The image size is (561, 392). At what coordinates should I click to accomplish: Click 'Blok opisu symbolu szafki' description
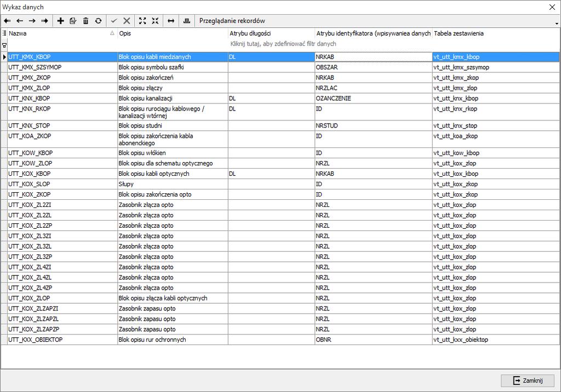click(x=173, y=67)
